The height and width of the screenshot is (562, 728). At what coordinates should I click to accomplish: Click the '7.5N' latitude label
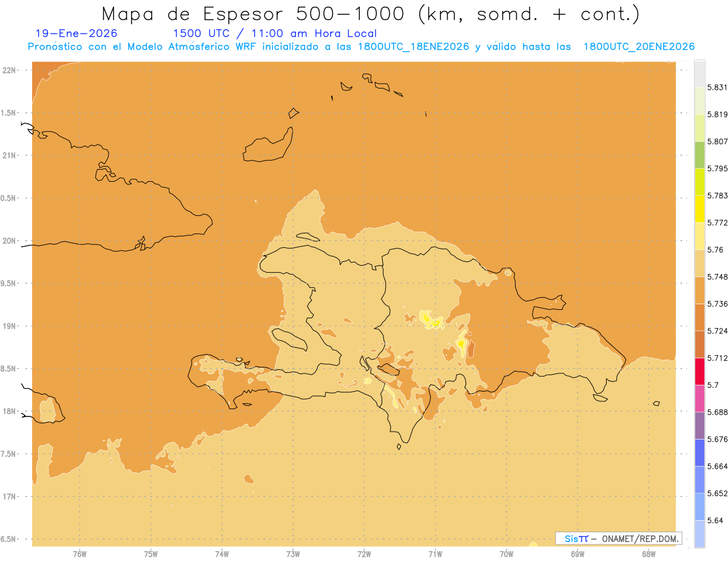tap(8, 453)
